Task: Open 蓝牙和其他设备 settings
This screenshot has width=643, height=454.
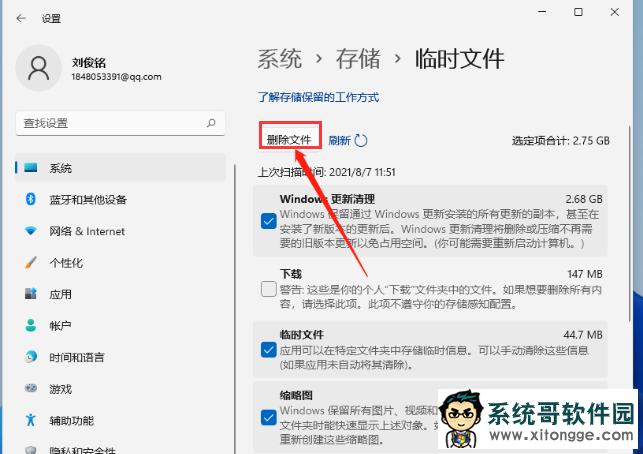Action: 121,200
